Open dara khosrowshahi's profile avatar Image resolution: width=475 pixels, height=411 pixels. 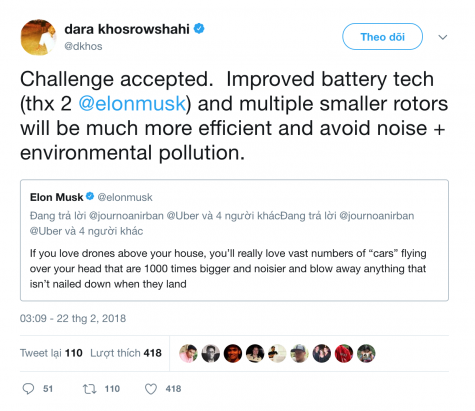(x=38, y=37)
